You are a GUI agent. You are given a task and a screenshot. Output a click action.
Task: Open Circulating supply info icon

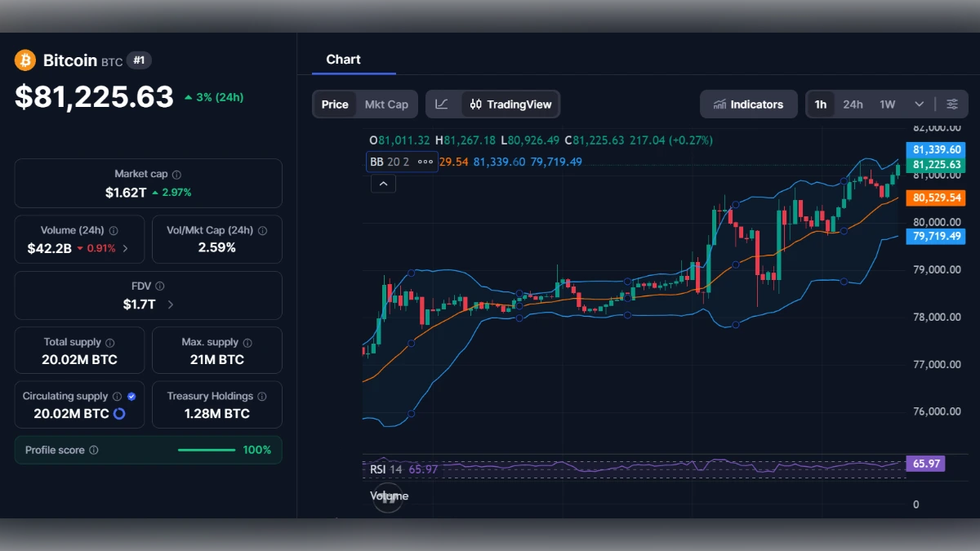117,397
